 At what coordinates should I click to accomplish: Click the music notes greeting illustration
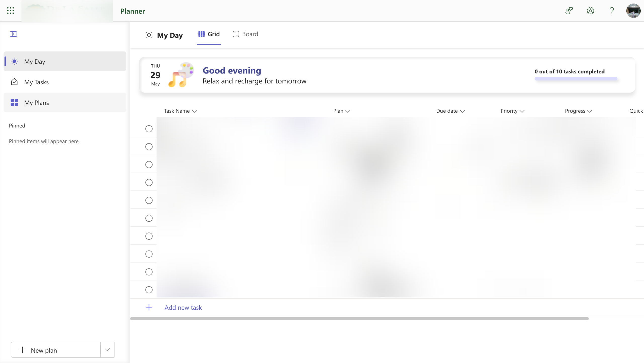click(x=181, y=75)
